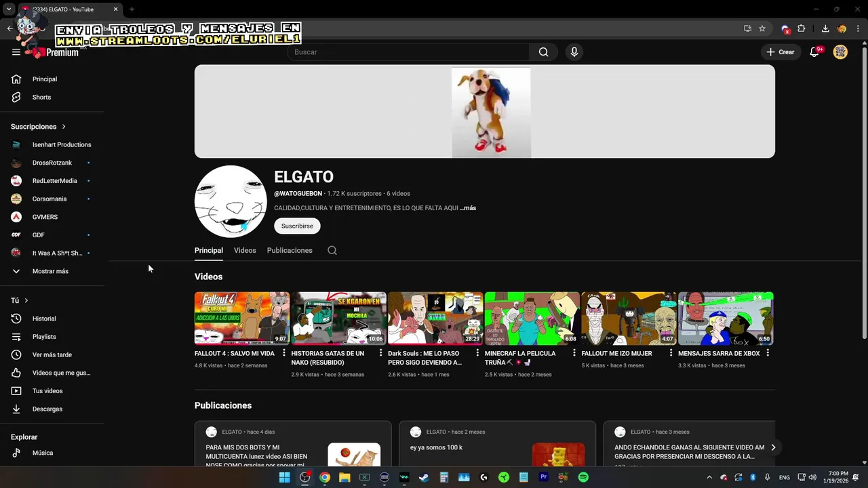Select the Principal channel tab
Screen dimensions: 868x488
(x=209, y=250)
